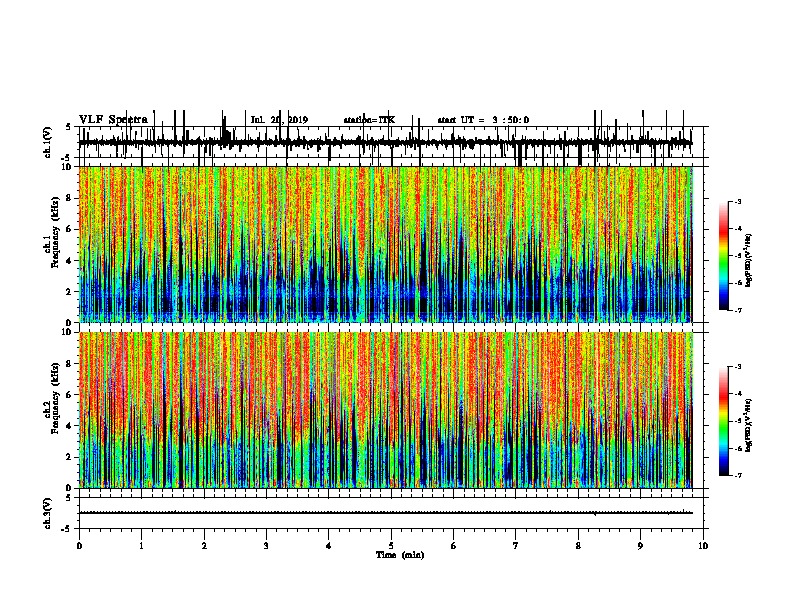This screenshot has height=612, width=792.
Task: Click the "6" kHz tick on ch.2 frequency axis
Action: (x=70, y=395)
